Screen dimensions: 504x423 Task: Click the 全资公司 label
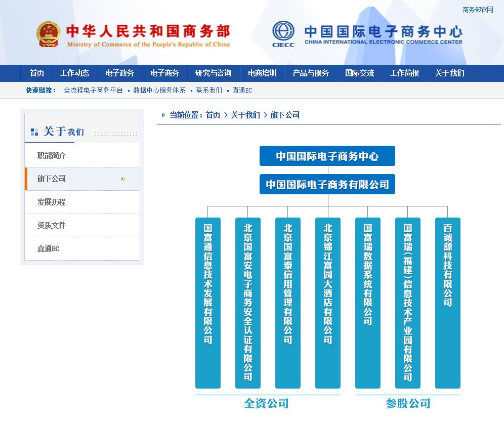point(267,403)
